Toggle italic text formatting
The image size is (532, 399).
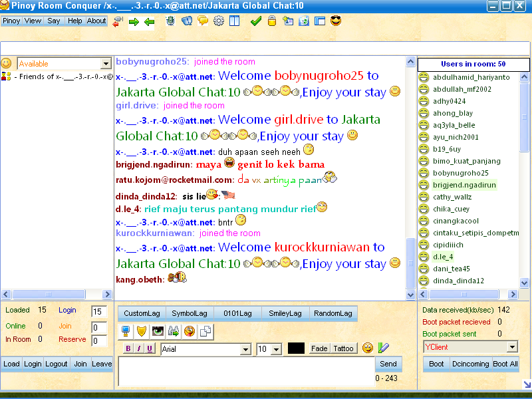(139, 348)
